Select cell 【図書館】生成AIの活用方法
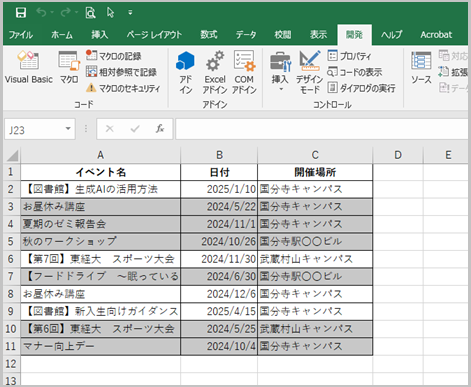471x387 pixels. pyautogui.click(x=100, y=189)
